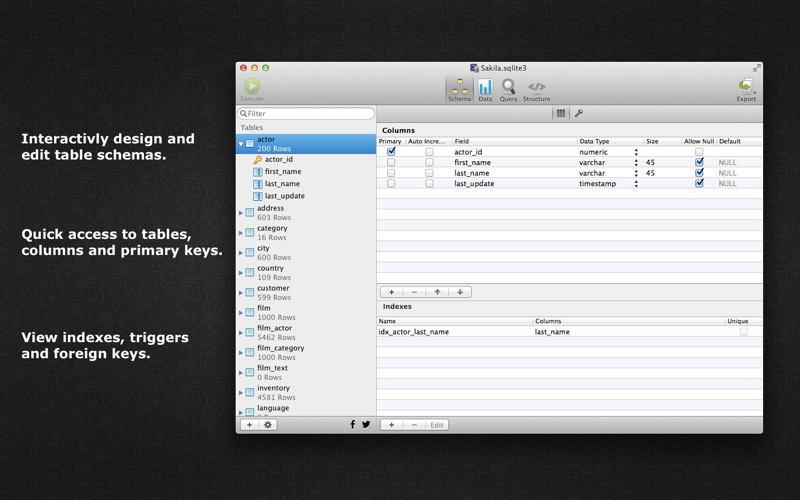Open Data Type dropdown for actor_id
The height and width of the screenshot is (500, 800).
(x=636, y=152)
